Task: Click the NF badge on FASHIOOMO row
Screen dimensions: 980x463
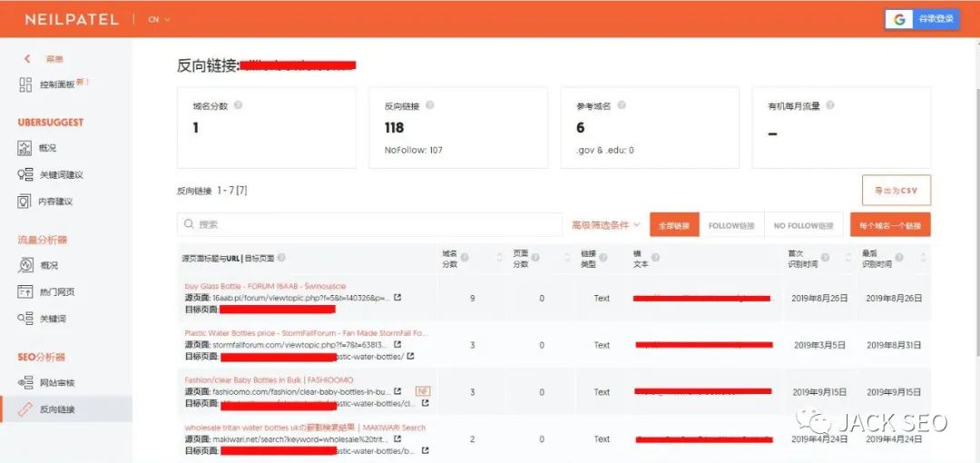Action: pyautogui.click(x=423, y=391)
